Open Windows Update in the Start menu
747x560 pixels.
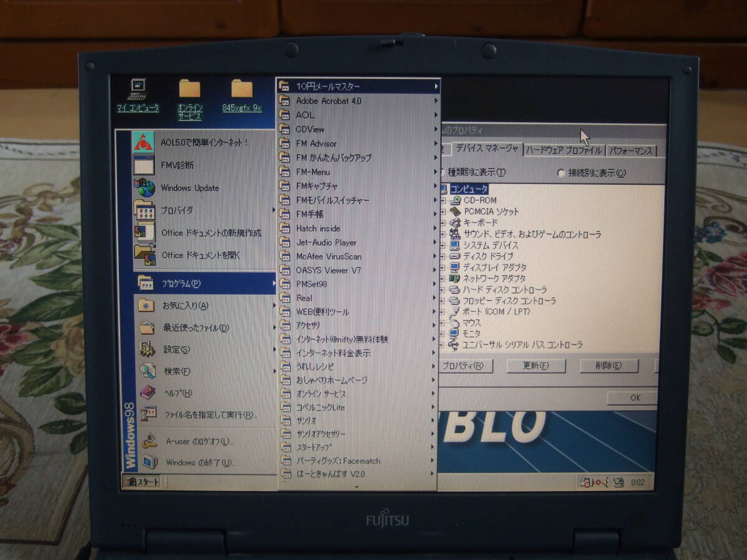(204, 188)
